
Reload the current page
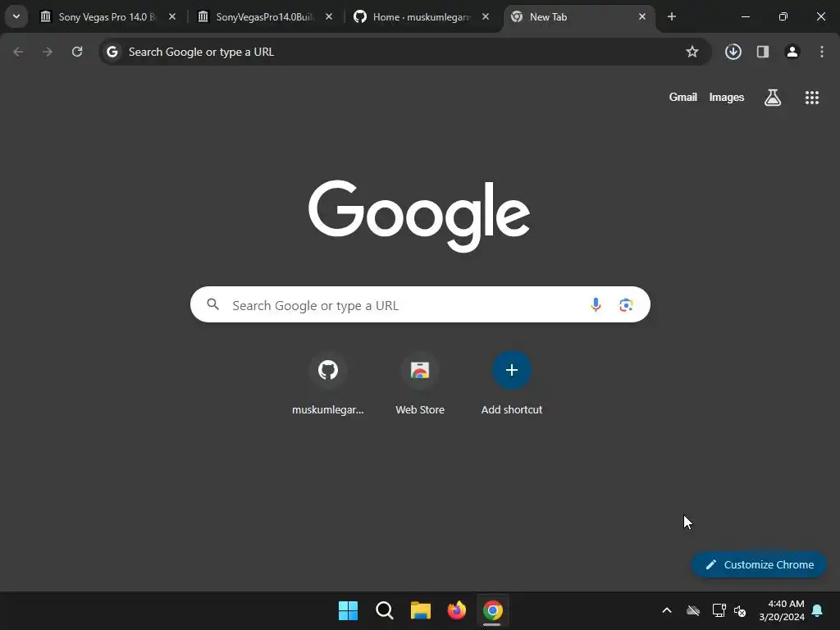[x=77, y=52]
